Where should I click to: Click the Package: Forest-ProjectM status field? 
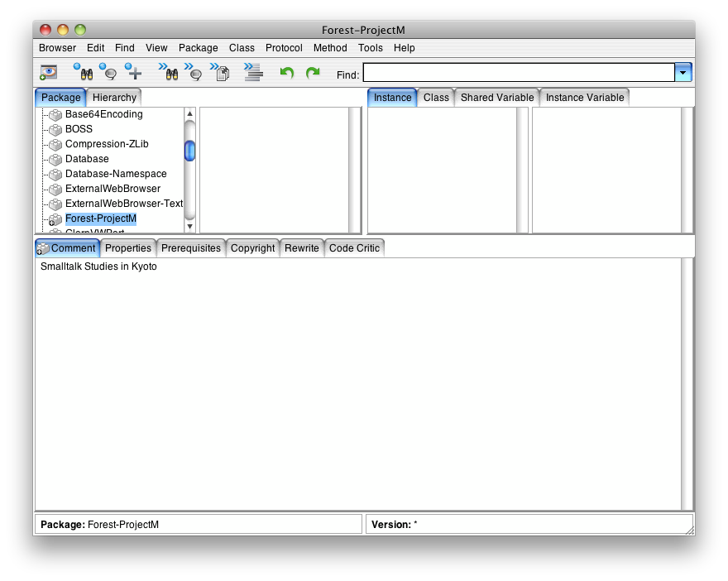click(x=199, y=525)
